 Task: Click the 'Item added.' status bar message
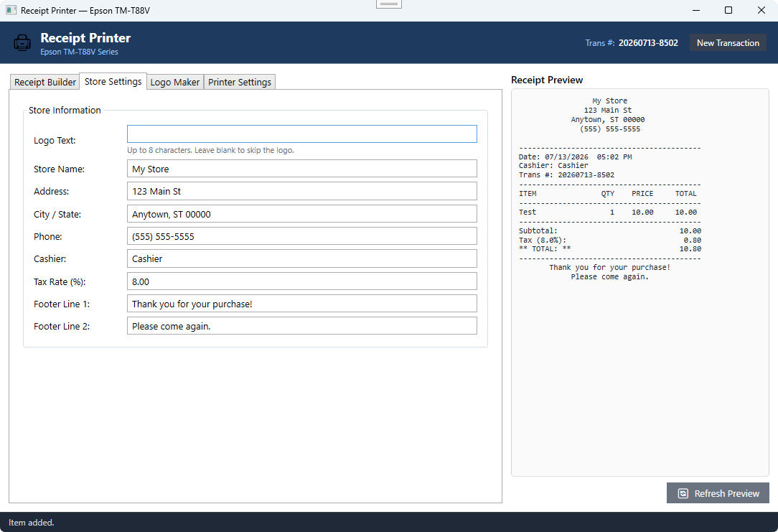pos(32,523)
